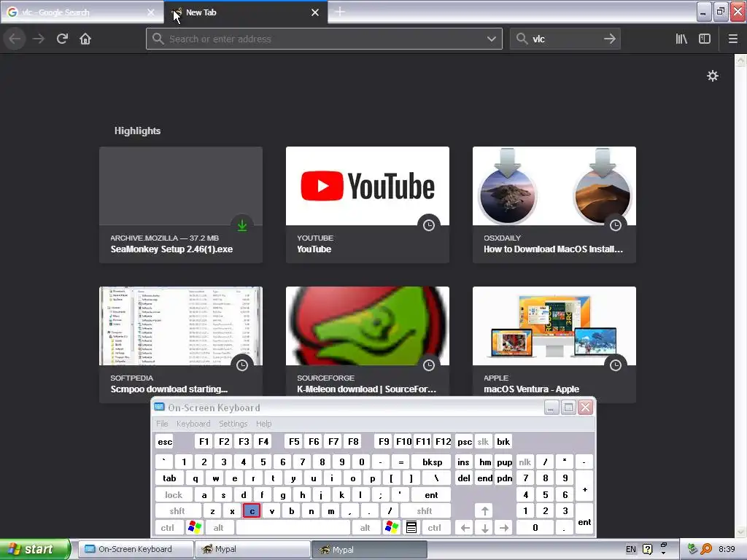Open the Softpedia Scmpoo download thumbnail
This screenshot has width=747, height=560.
[181, 326]
